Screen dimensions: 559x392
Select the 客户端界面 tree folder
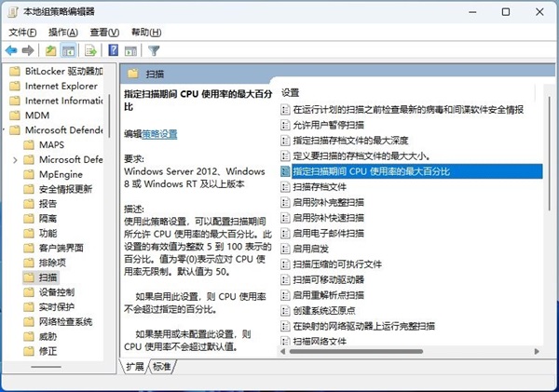[x=53, y=248]
